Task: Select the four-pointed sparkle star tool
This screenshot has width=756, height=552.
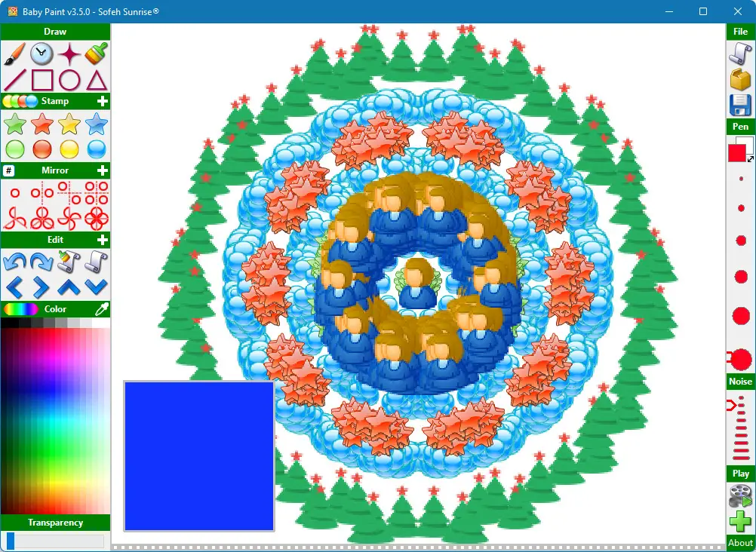Action: tap(69, 54)
